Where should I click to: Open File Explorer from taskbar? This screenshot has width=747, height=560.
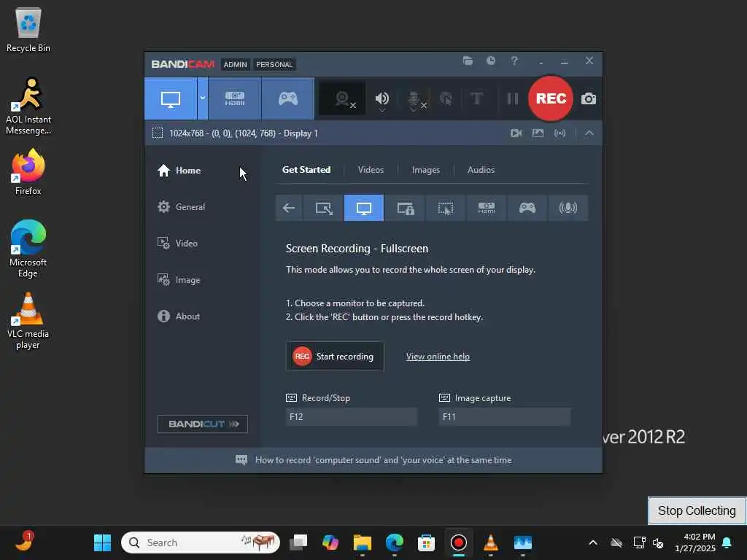click(362, 542)
